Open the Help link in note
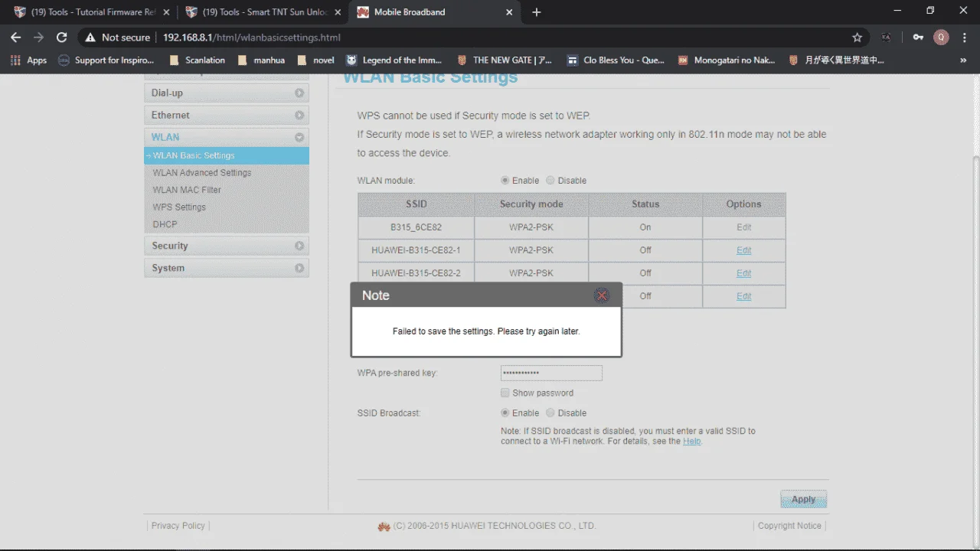The image size is (980, 551). [x=691, y=441]
